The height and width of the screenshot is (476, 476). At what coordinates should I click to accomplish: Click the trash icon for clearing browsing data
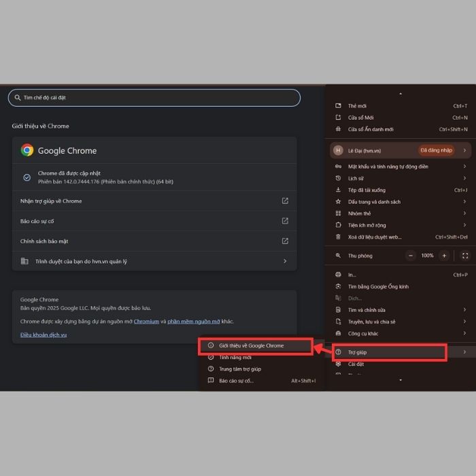[x=338, y=237]
